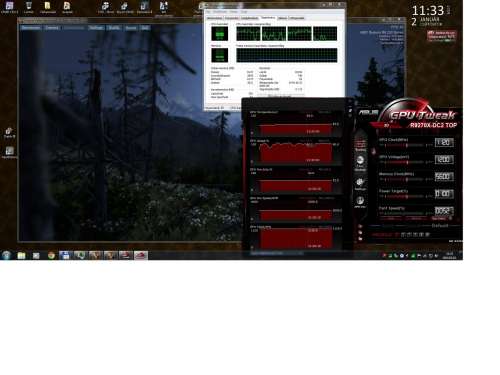Open the yellow folder desktop icon
The width and height of the screenshot is (500, 375).
click(x=48, y=7)
